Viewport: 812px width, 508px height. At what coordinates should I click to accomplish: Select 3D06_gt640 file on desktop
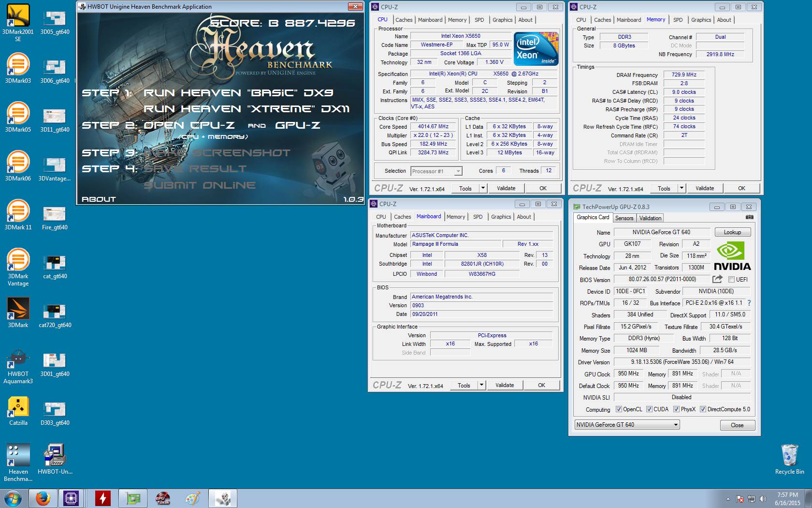coord(55,71)
